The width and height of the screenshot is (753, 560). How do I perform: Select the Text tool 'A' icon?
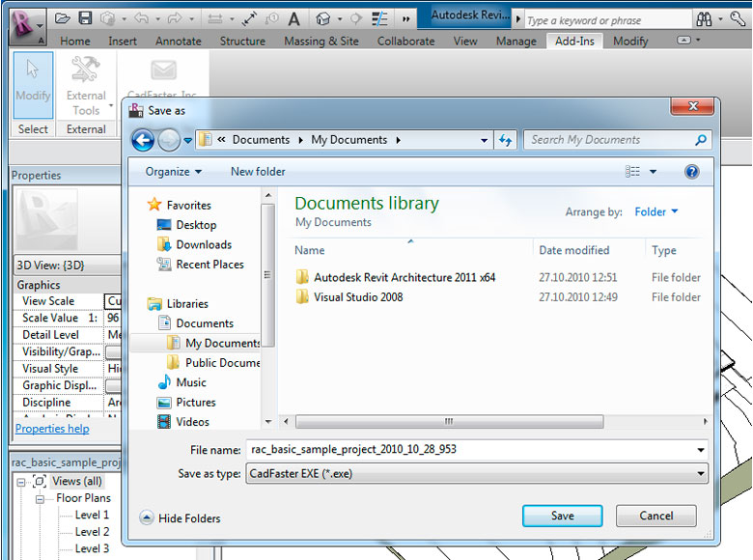(x=293, y=19)
